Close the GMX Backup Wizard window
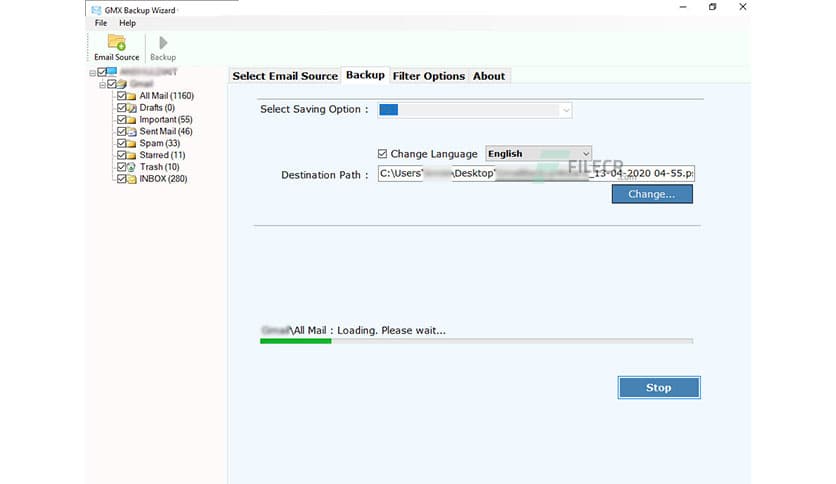Viewport: 836px width, 484px height. pyautogui.click(x=743, y=7)
